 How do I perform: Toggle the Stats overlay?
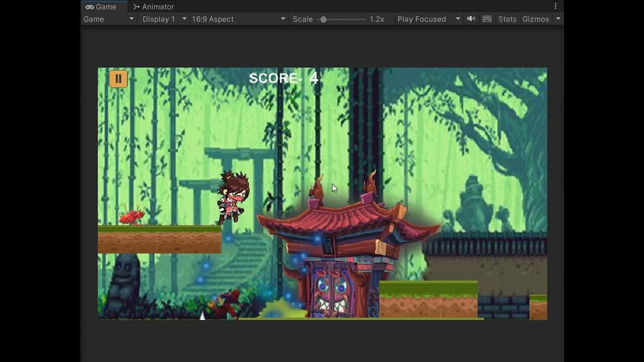point(507,19)
